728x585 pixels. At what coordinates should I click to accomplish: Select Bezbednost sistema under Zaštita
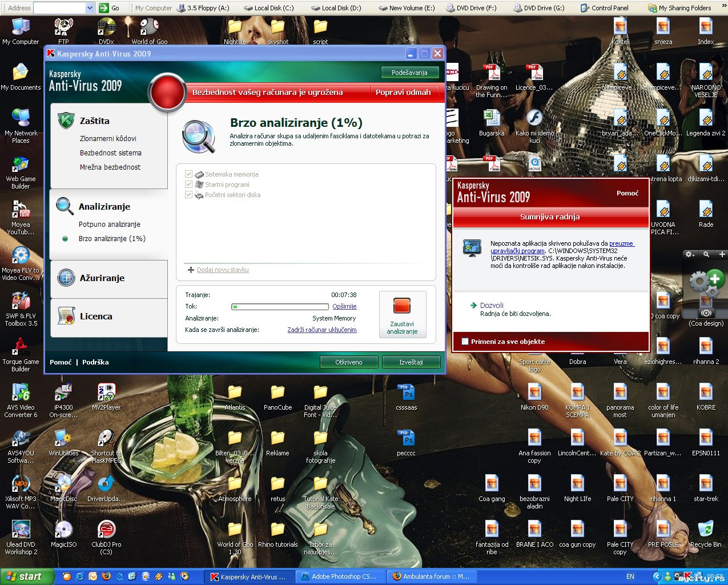coord(111,153)
